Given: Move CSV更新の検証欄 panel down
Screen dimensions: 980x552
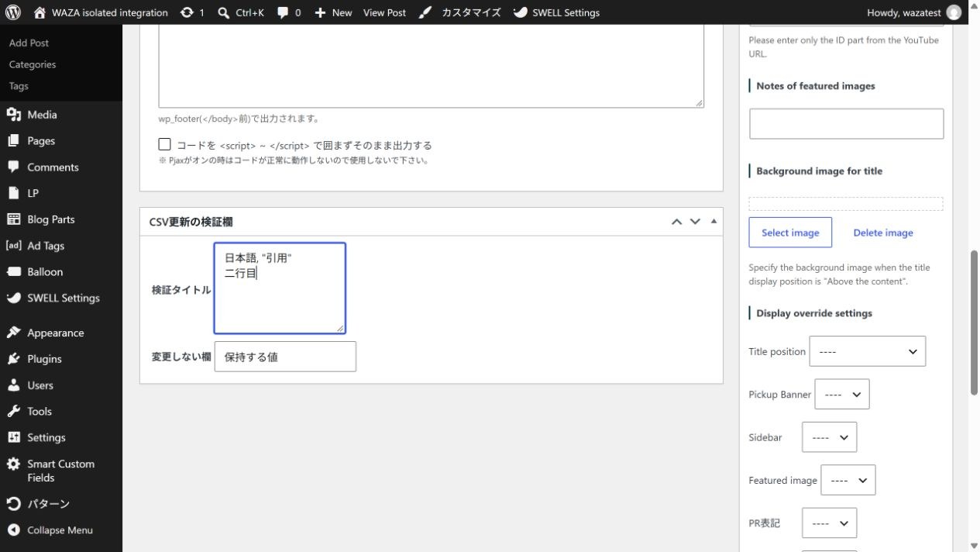Looking at the screenshot, I should pos(695,222).
